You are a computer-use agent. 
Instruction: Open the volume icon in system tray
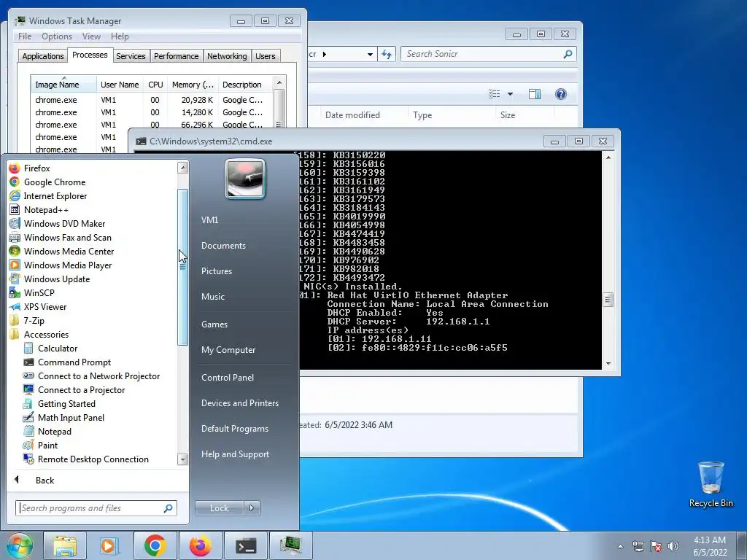673,545
